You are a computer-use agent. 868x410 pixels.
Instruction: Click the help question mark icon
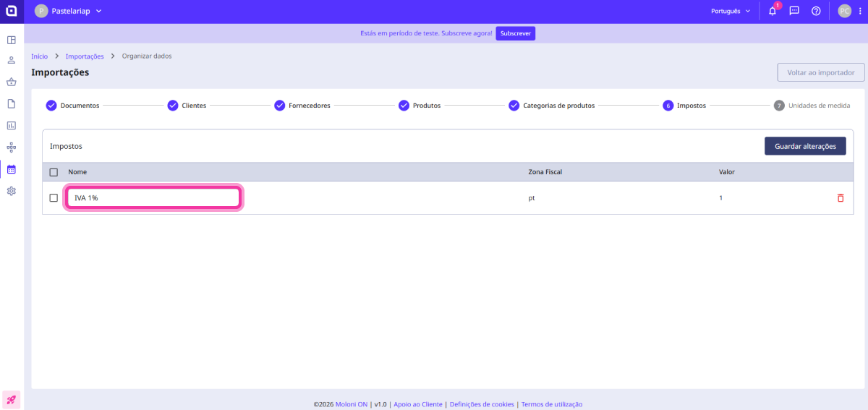(816, 12)
